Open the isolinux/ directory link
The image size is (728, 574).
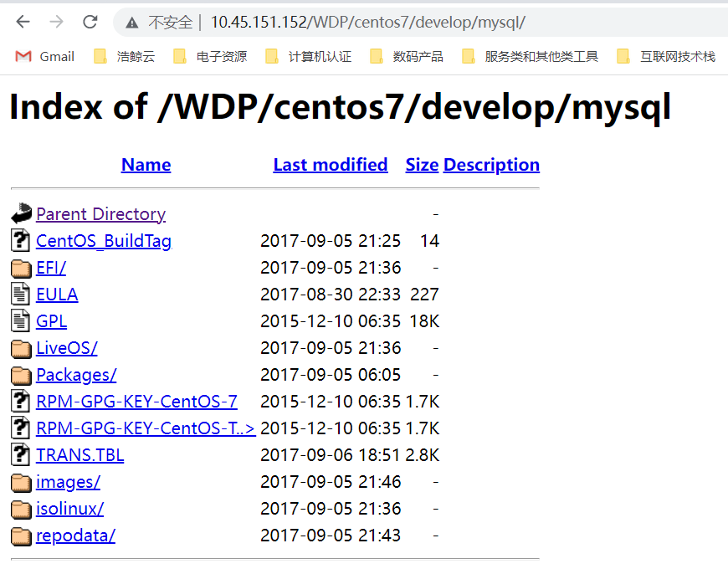tap(69, 509)
